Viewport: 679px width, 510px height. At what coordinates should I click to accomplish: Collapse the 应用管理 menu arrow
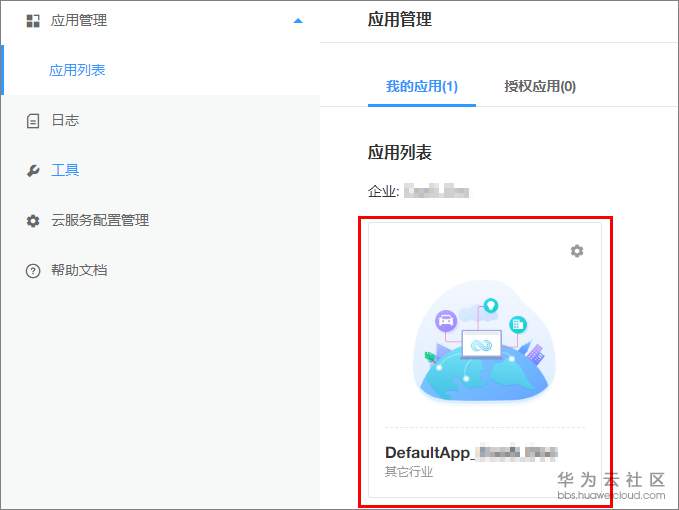point(298,21)
